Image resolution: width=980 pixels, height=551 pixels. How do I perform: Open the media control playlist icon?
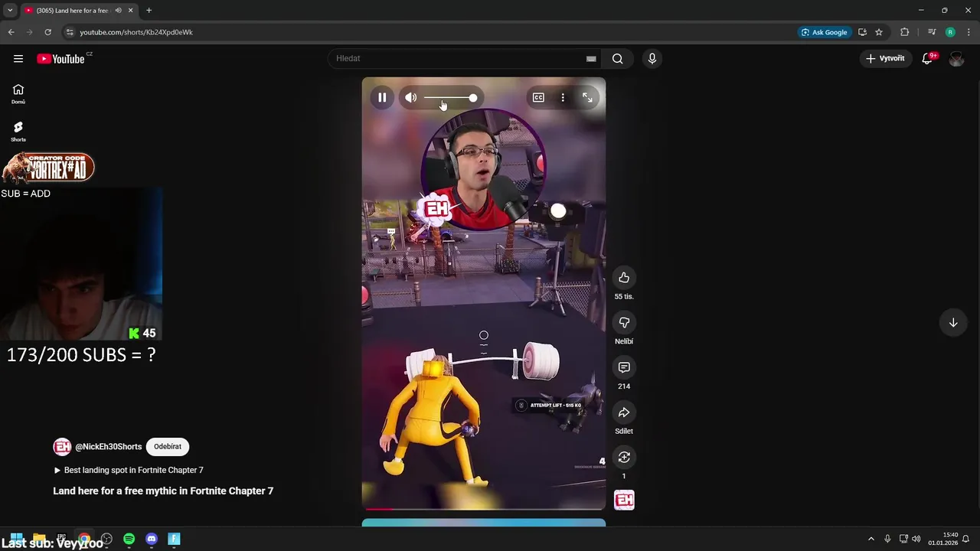[932, 32]
